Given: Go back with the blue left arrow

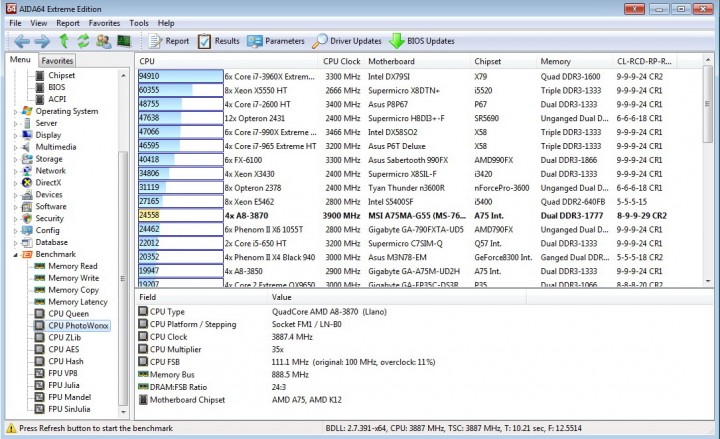Looking at the screenshot, I should [x=22, y=41].
